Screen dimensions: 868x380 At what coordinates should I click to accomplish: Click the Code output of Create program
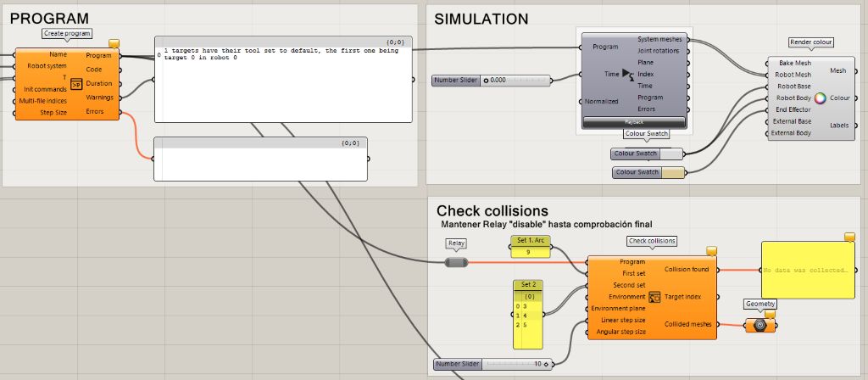(x=94, y=70)
